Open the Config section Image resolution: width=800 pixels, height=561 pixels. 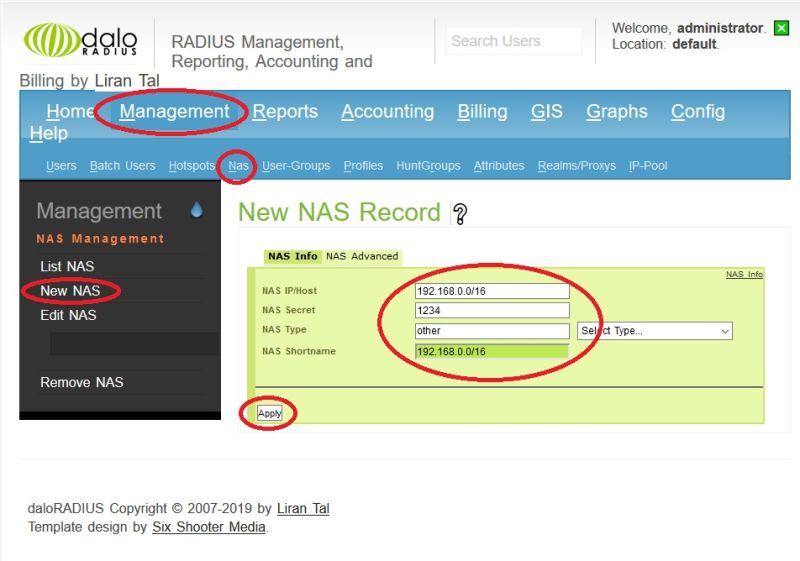click(x=697, y=111)
